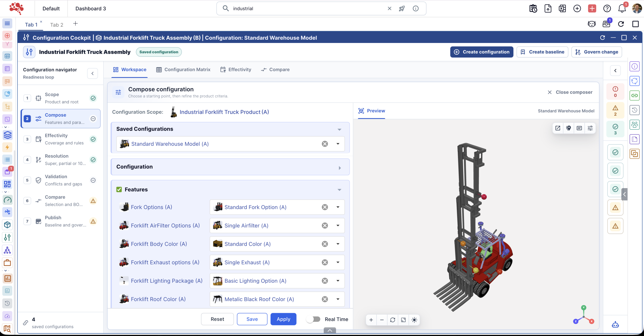Open the preview in a new window
The height and width of the screenshot is (336, 644).
[558, 128]
